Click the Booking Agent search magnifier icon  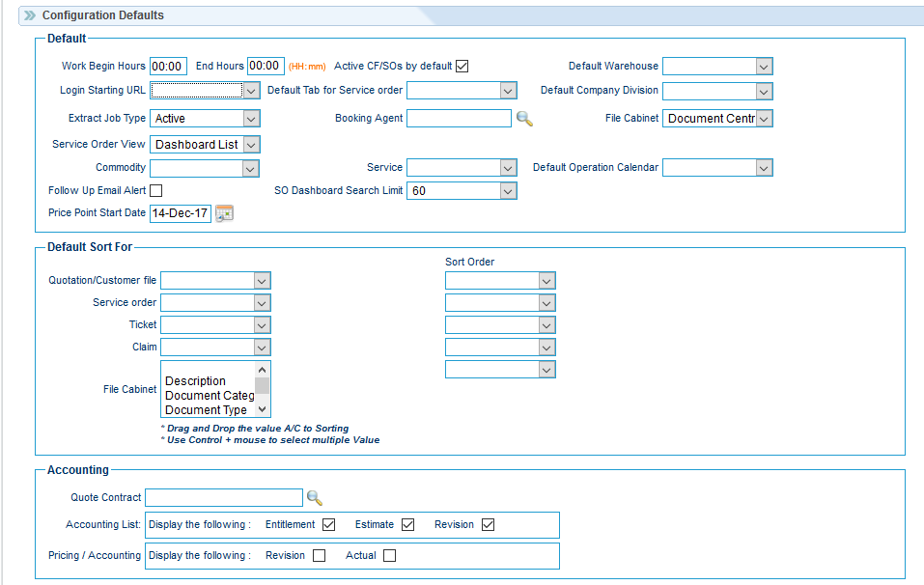[x=524, y=119]
